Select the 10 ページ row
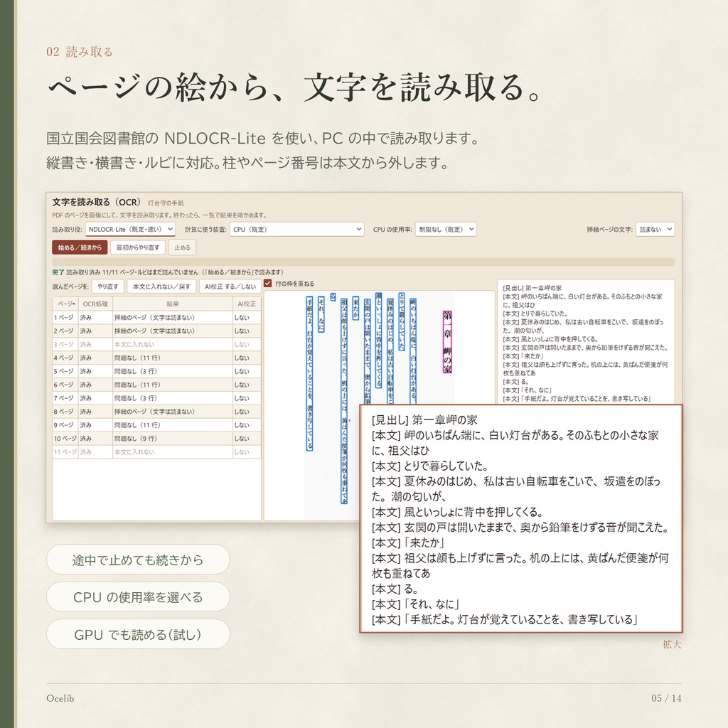This screenshot has height=728, width=728. [157, 439]
